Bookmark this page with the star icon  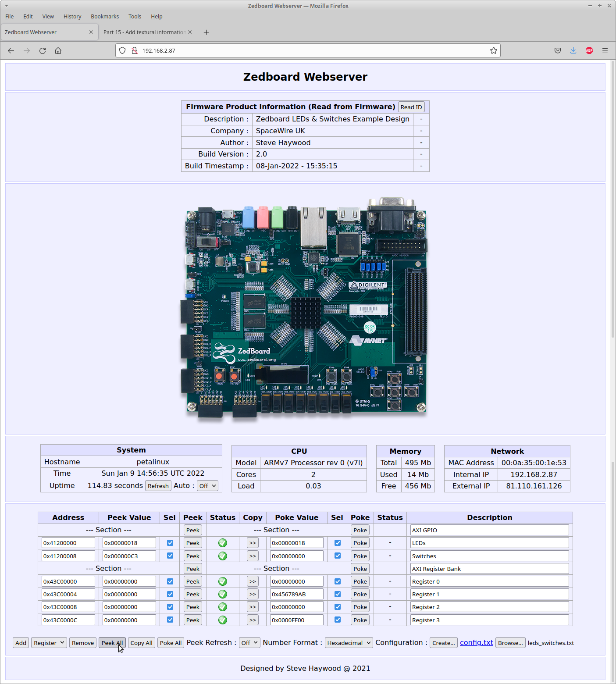point(493,51)
